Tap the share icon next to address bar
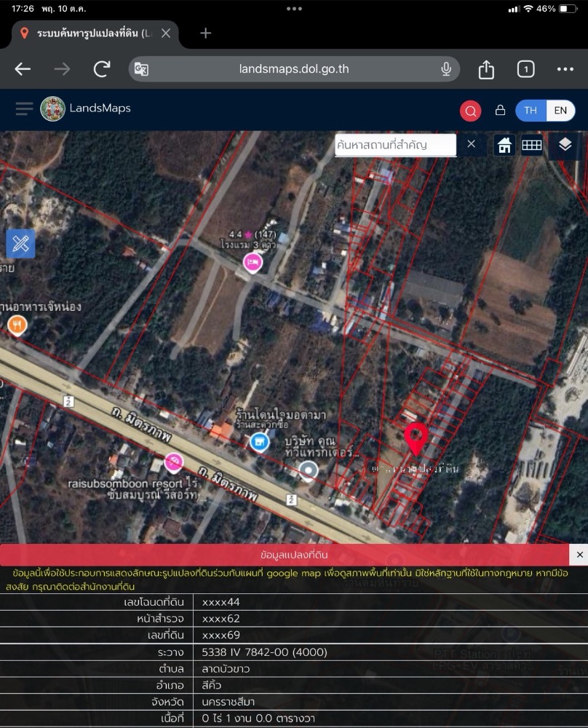Viewport: 588px width, 728px height. [x=486, y=70]
